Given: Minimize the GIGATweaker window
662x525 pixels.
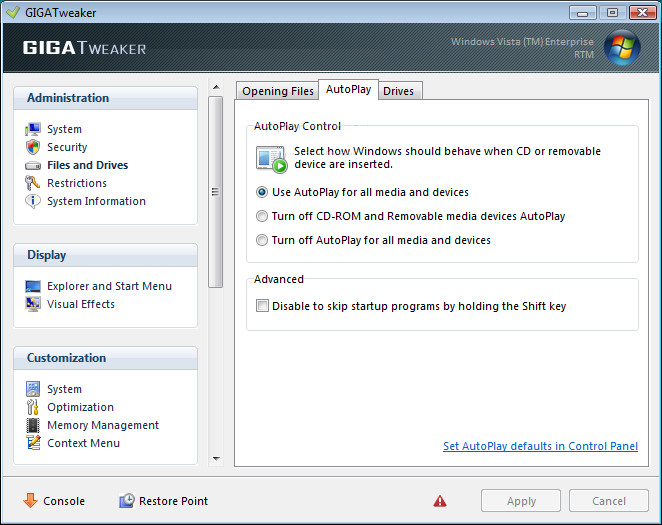Looking at the screenshot, I should pos(583,13).
